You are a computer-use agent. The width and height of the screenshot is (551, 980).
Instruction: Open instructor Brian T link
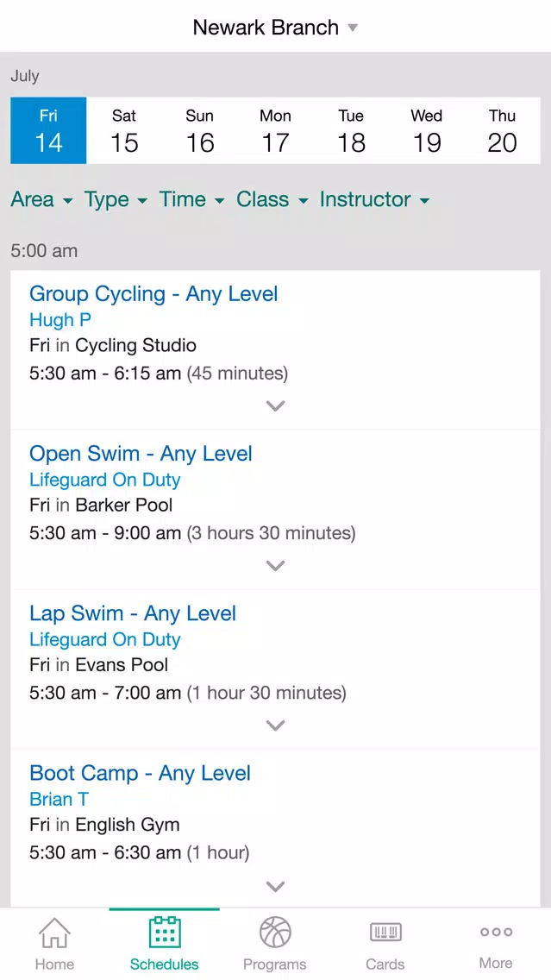[x=59, y=800]
